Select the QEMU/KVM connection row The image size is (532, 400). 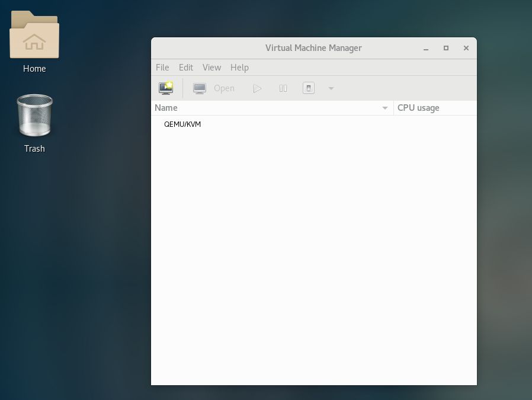pos(314,124)
